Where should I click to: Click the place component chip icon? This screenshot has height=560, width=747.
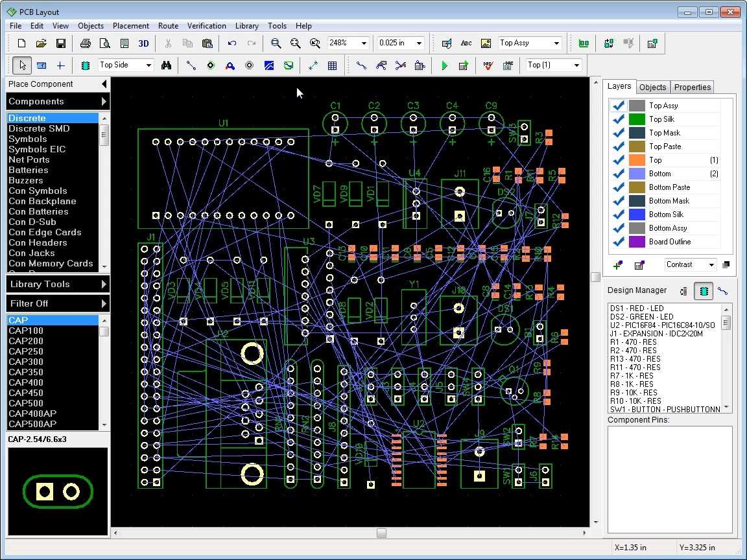coord(86,65)
